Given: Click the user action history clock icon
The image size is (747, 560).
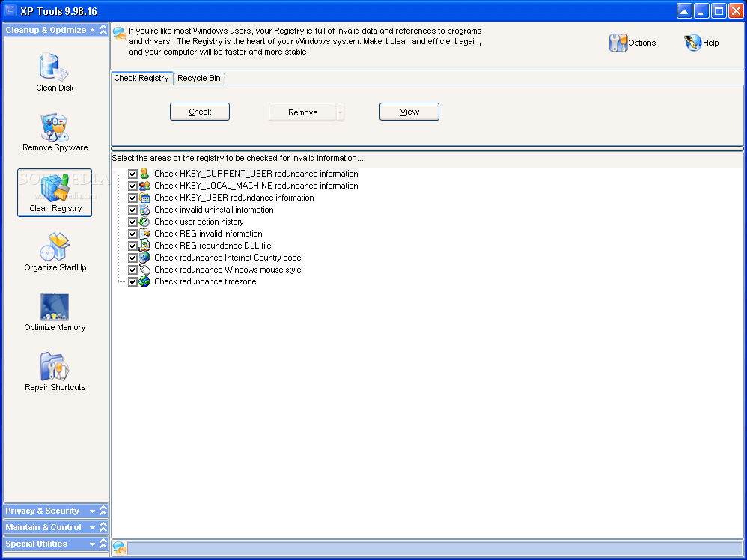Looking at the screenshot, I should 144,222.
